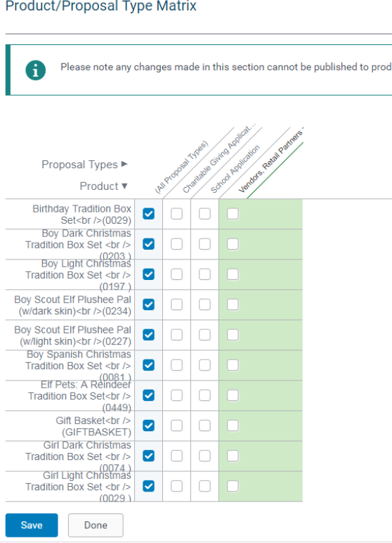Click the Product down arrow

click(x=124, y=186)
